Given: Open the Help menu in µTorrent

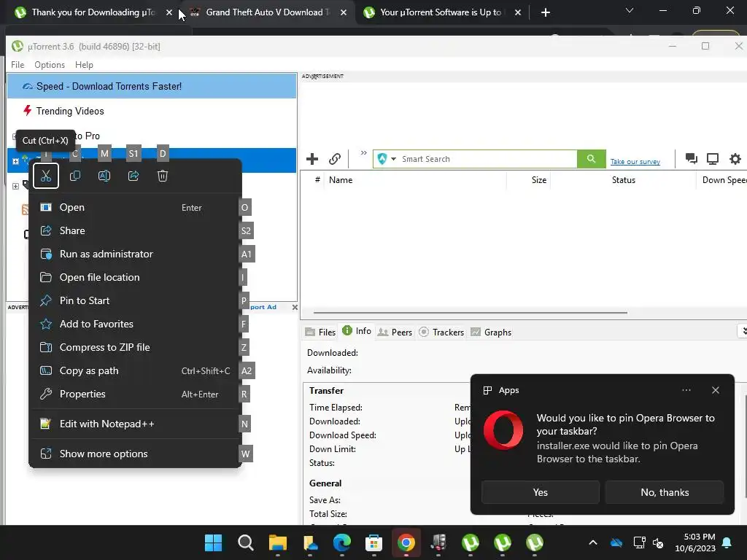Looking at the screenshot, I should (x=84, y=65).
